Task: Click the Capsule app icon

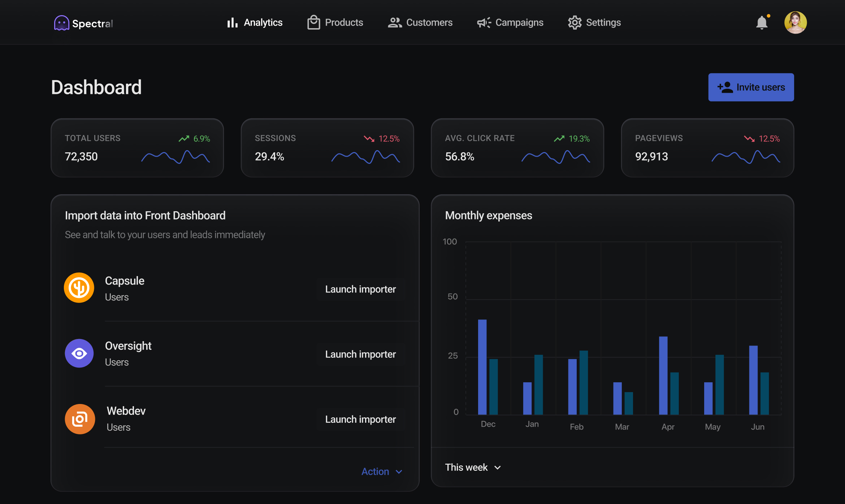Action: pyautogui.click(x=79, y=288)
